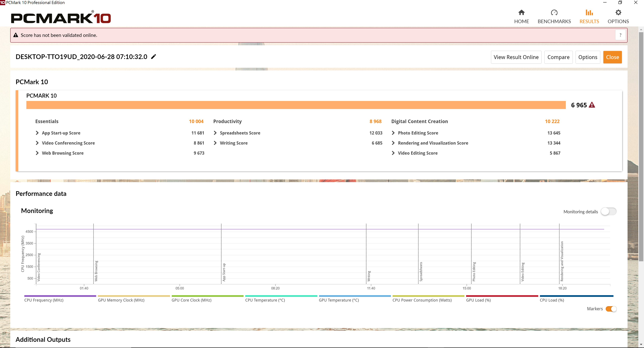This screenshot has width=644, height=348.
Task: Click the Video Editing timeline marker
Action: 523,272
